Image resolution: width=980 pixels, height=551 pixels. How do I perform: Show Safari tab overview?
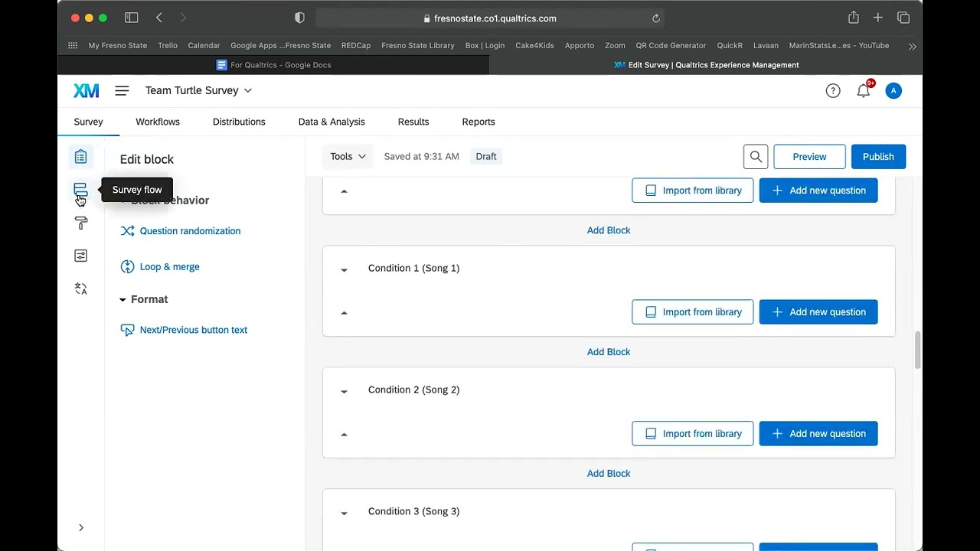pos(903,18)
